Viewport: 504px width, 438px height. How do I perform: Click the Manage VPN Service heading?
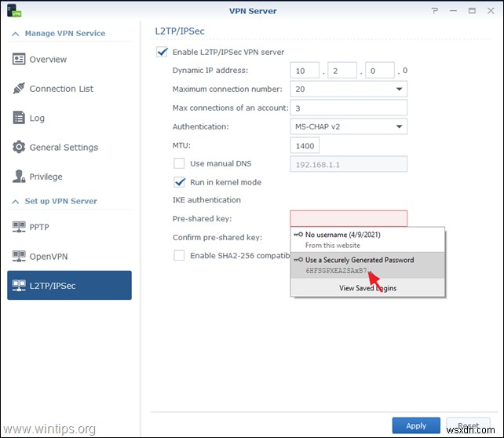pyautogui.click(x=65, y=34)
